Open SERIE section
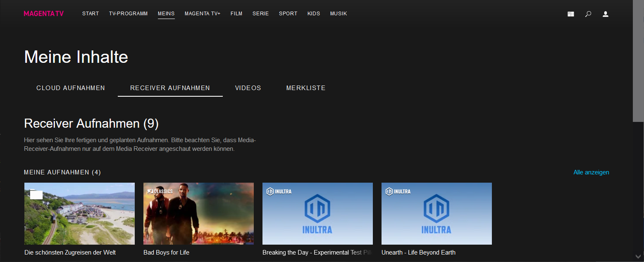644x262 pixels. pos(261,14)
